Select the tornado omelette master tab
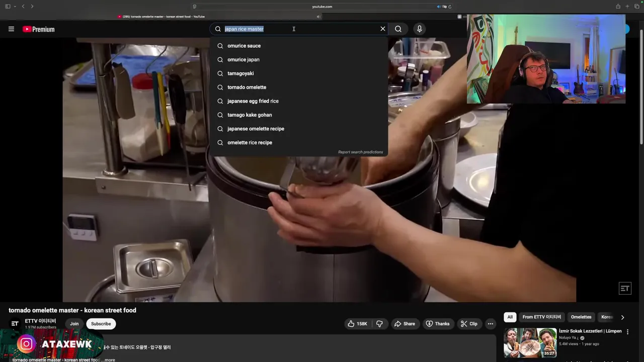644x362 pixels. click(161, 17)
